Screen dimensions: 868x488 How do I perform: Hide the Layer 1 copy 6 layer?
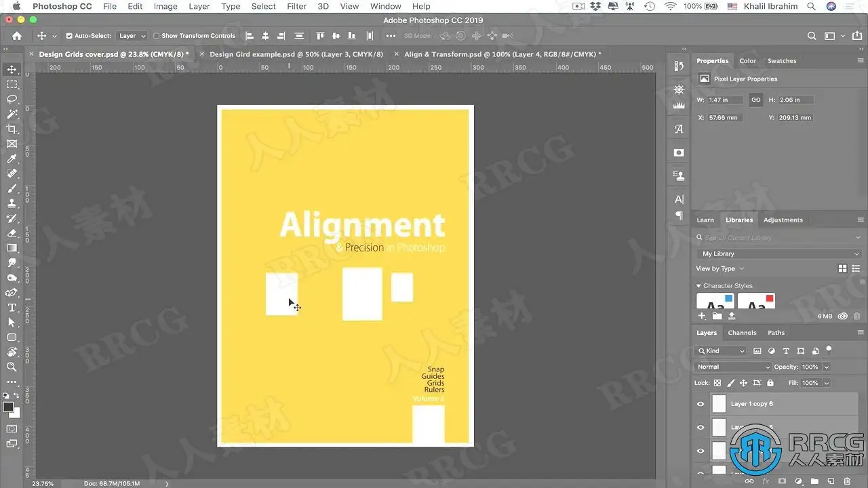tap(701, 404)
